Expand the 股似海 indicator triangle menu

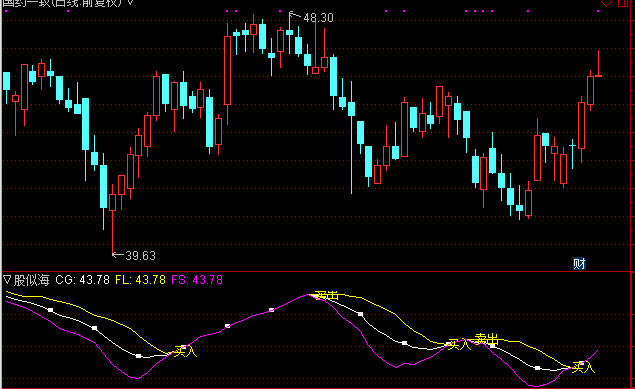(x=7, y=279)
